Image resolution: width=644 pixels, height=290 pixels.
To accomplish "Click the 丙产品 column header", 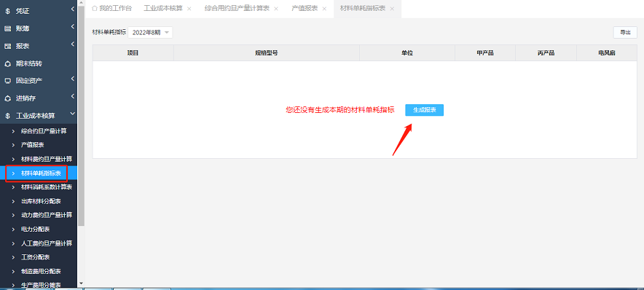I will (546, 53).
